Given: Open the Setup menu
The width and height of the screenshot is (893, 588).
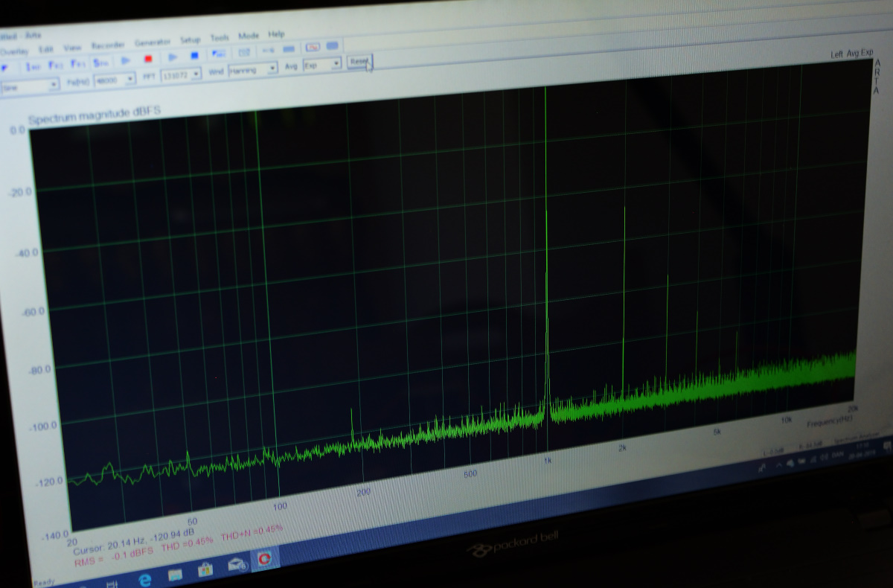Looking at the screenshot, I should pyautogui.click(x=191, y=39).
